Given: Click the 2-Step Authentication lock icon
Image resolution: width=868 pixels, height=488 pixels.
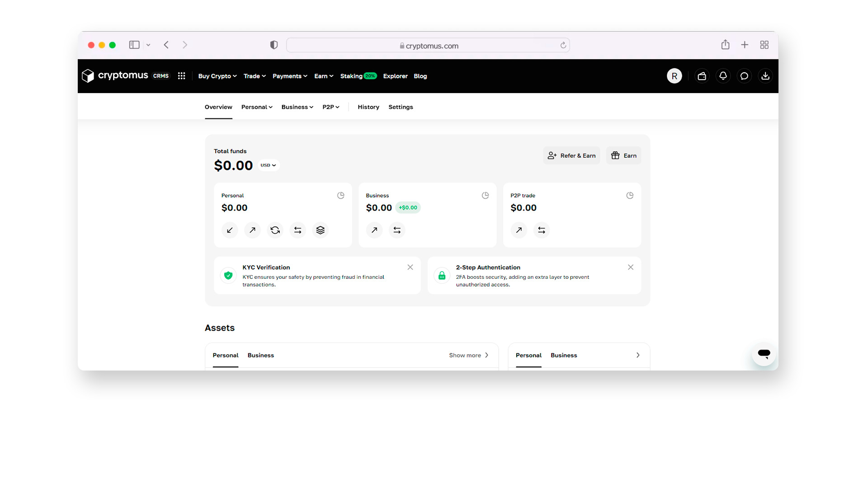Looking at the screenshot, I should pos(442,275).
